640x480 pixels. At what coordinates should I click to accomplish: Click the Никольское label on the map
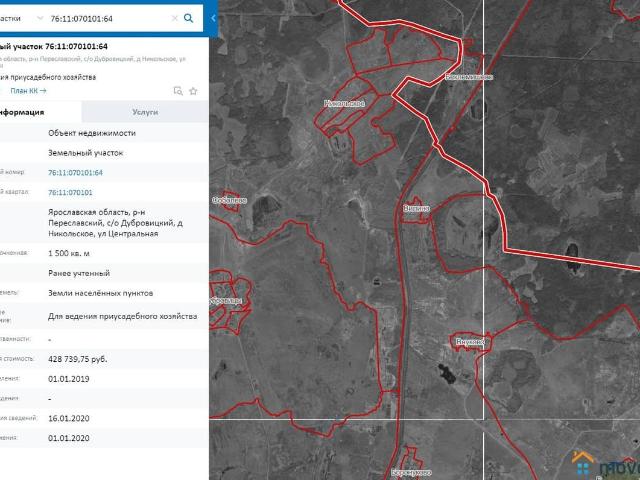(x=344, y=104)
